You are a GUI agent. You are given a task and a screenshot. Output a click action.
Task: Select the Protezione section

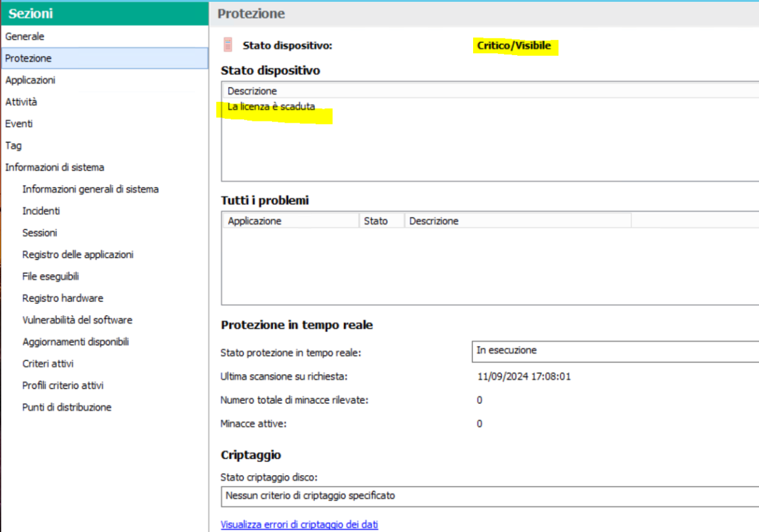pos(104,58)
